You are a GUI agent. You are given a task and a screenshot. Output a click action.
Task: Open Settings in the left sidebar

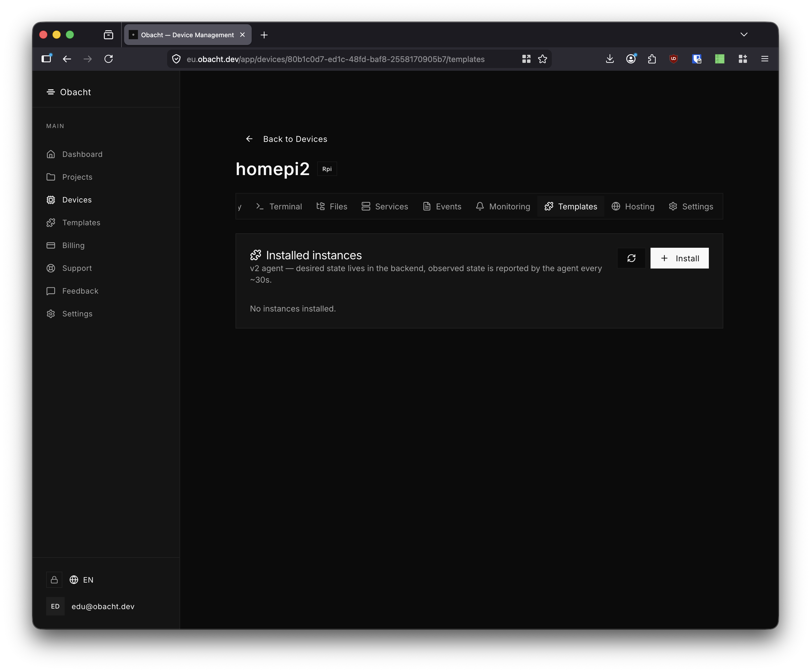(x=70, y=314)
